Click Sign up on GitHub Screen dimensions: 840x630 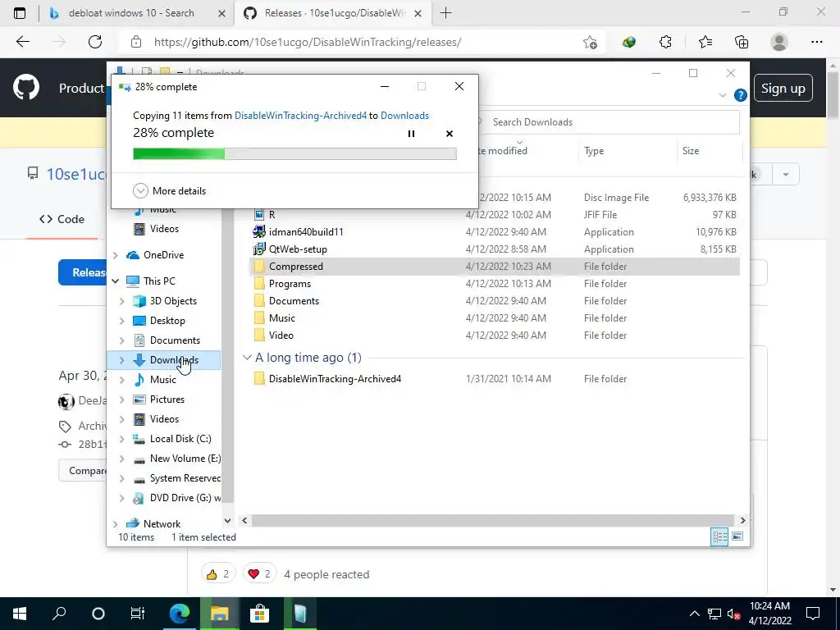coord(783,89)
